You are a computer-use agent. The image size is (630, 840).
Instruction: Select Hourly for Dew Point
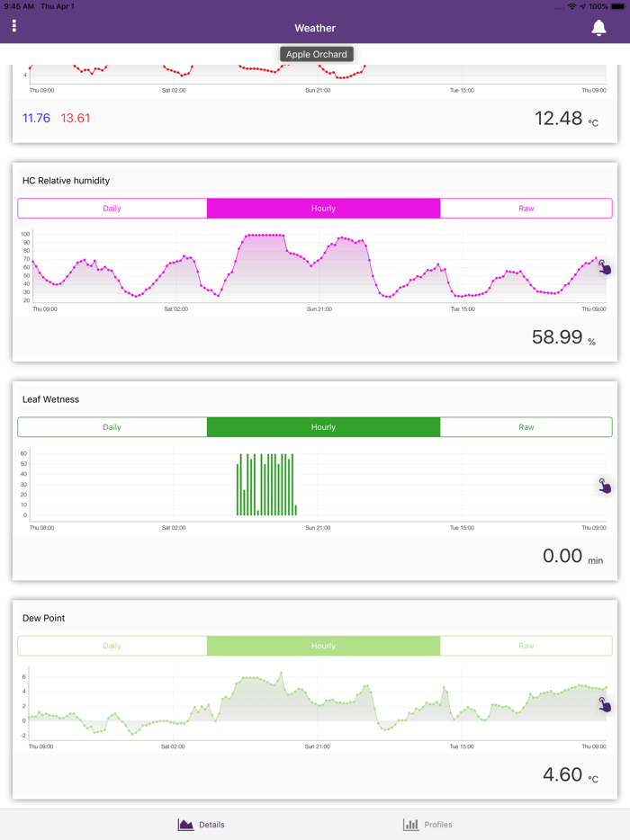click(x=323, y=646)
